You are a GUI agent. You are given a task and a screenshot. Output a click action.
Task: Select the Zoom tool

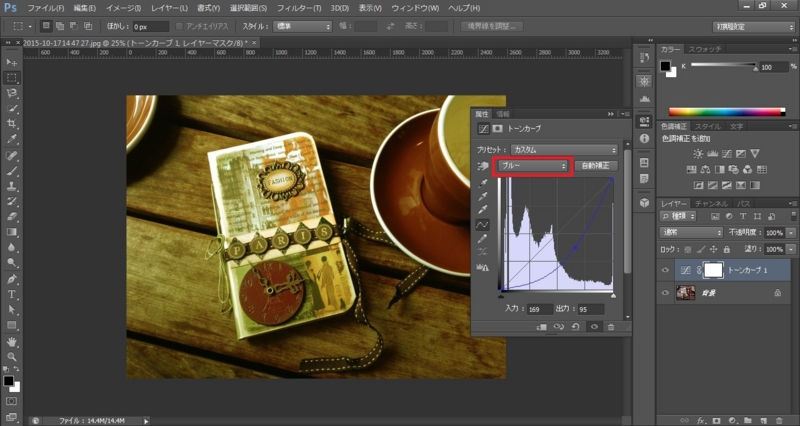(12, 357)
